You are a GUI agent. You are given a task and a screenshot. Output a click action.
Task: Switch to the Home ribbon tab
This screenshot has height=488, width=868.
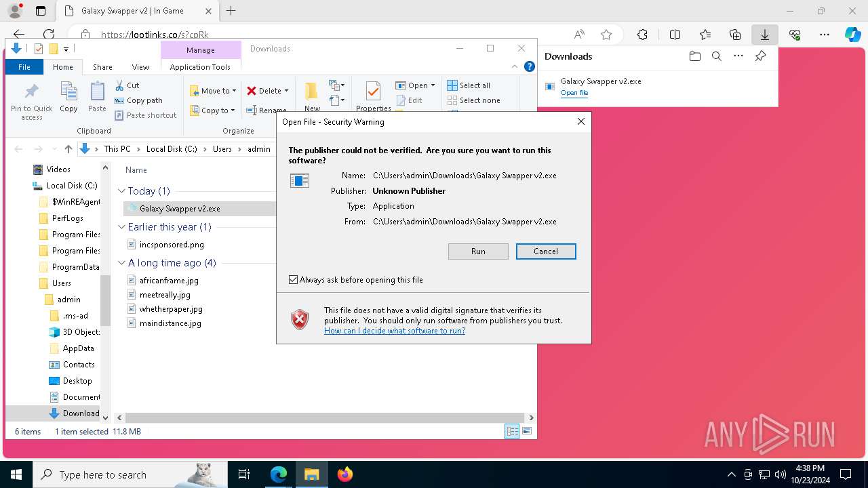point(63,67)
